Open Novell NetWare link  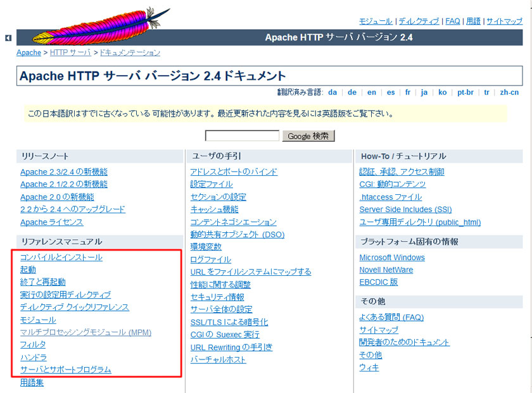coord(386,270)
